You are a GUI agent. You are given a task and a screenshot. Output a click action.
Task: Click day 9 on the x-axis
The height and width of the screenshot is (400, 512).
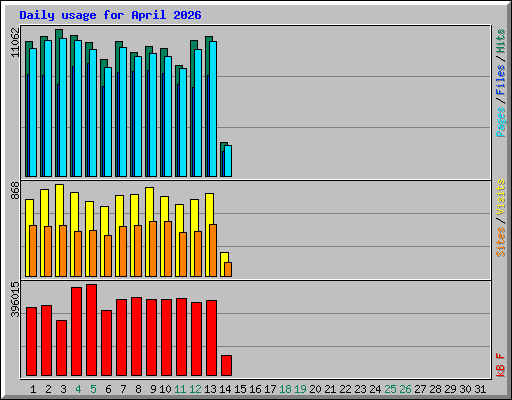pyautogui.click(x=153, y=389)
